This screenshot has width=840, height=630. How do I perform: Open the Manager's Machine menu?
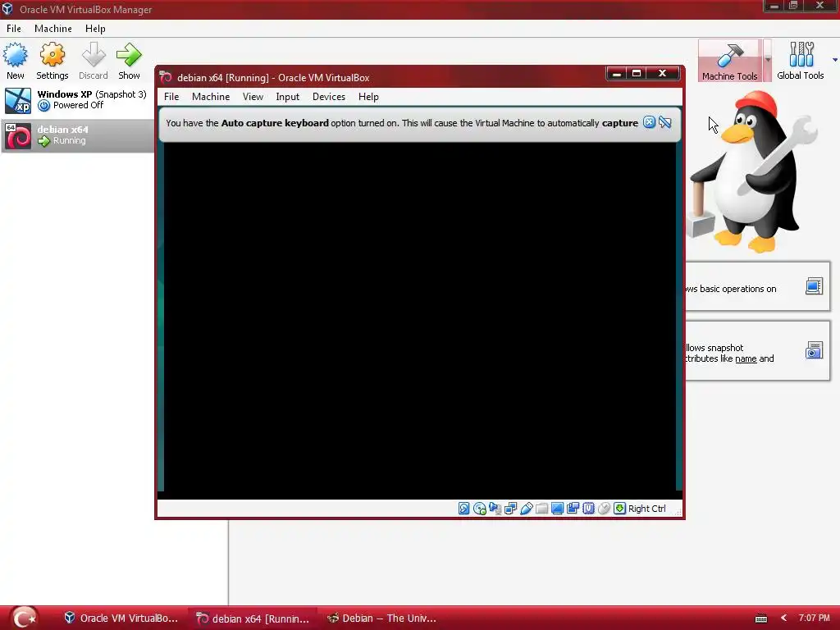(x=53, y=29)
